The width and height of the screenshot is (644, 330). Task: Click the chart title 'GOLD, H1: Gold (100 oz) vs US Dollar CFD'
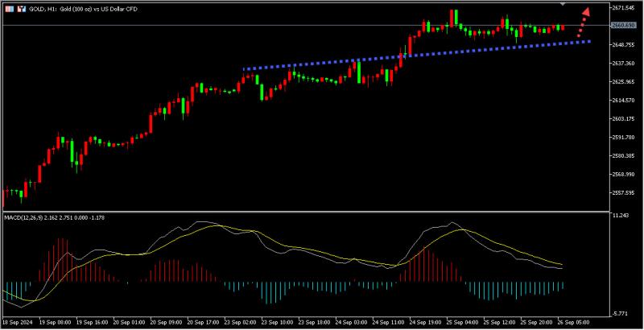(82, 9)
